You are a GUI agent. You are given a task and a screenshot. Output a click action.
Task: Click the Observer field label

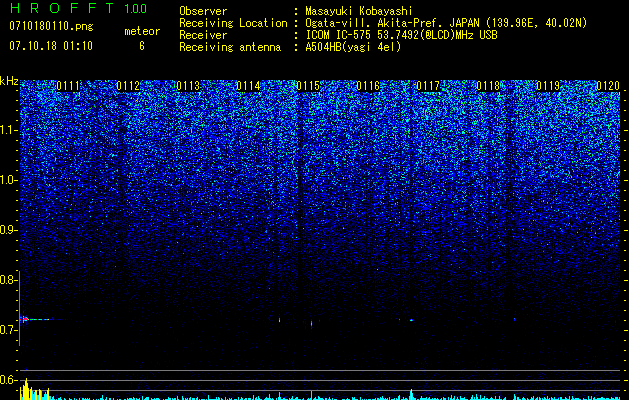(x=203, y=11)
